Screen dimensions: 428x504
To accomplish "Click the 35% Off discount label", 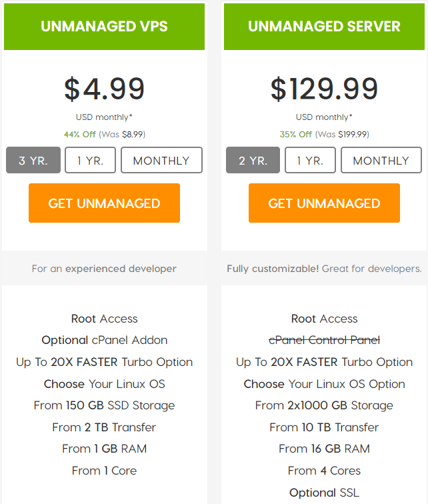I will pyautogui.click(x=295, y=135).
